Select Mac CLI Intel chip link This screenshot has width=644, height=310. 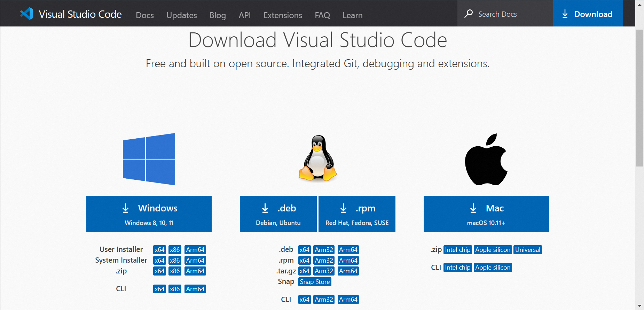pos(458,268)
